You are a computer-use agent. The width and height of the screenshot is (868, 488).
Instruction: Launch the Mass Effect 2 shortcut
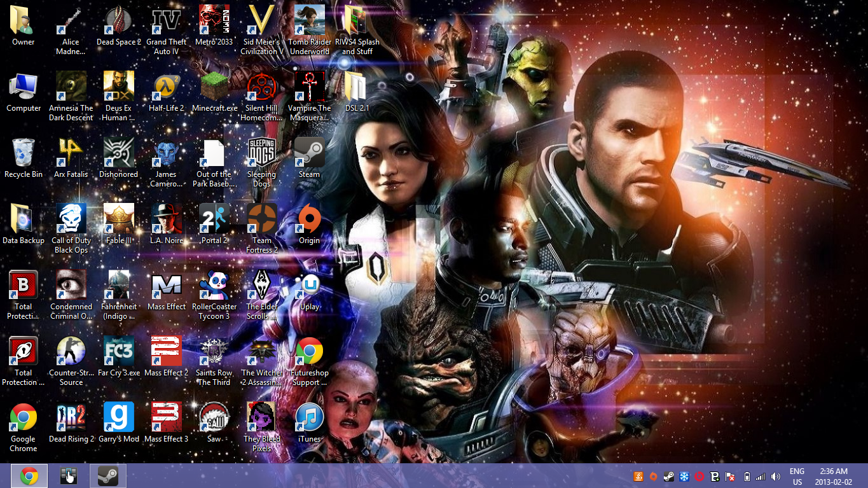pos(167,358)
